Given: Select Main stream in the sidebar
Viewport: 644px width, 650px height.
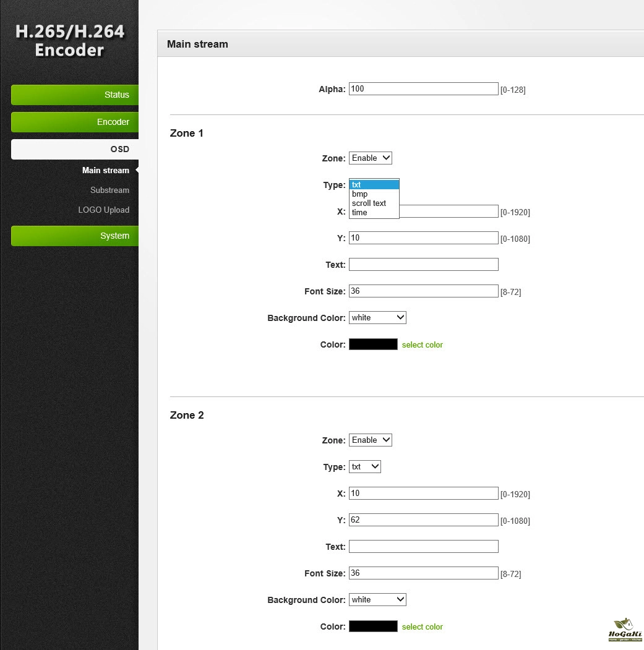Looking at the screenshot, I should [x=106, y=170].
